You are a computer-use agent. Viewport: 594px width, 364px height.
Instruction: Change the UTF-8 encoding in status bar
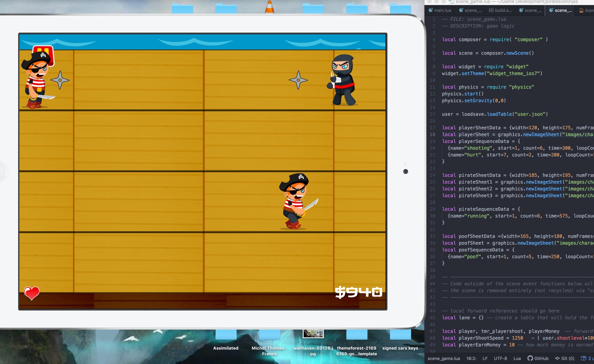[x=500, y=358]
